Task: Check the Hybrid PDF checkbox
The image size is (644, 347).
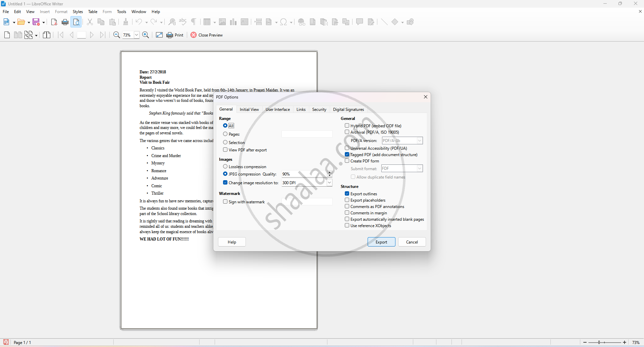Action: pos(347,126)
